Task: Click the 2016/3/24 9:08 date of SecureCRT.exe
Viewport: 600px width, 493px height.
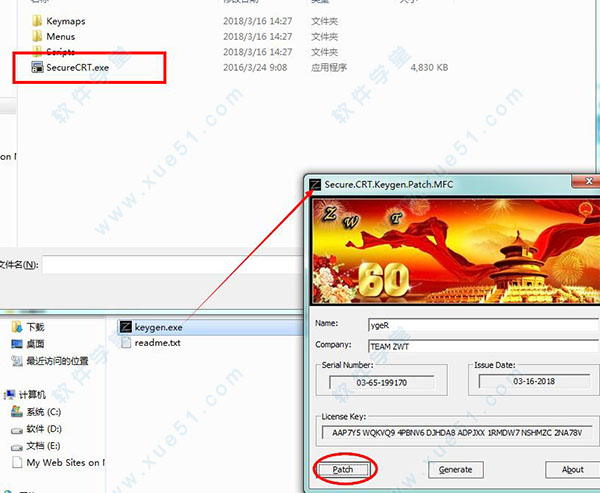Action: click(x=255, y=67)
